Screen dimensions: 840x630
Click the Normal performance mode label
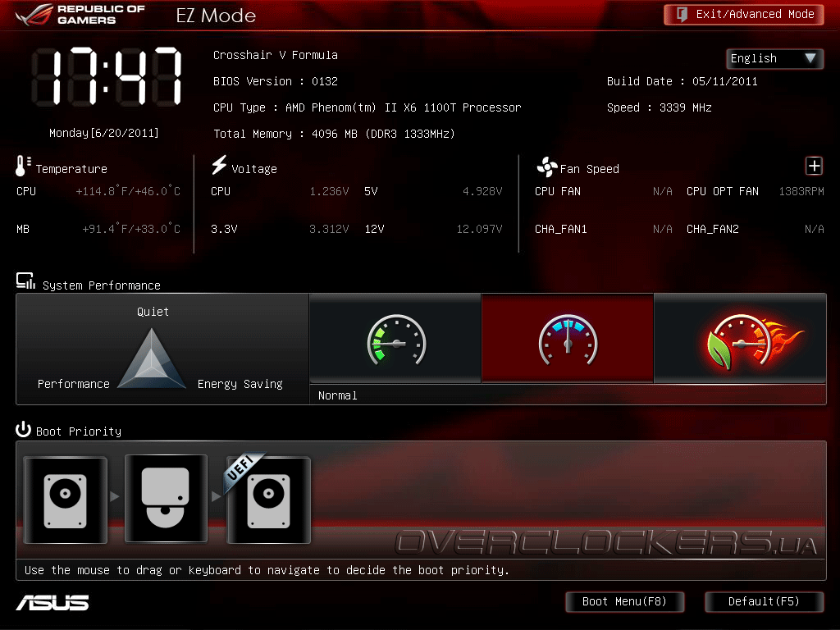337,395
